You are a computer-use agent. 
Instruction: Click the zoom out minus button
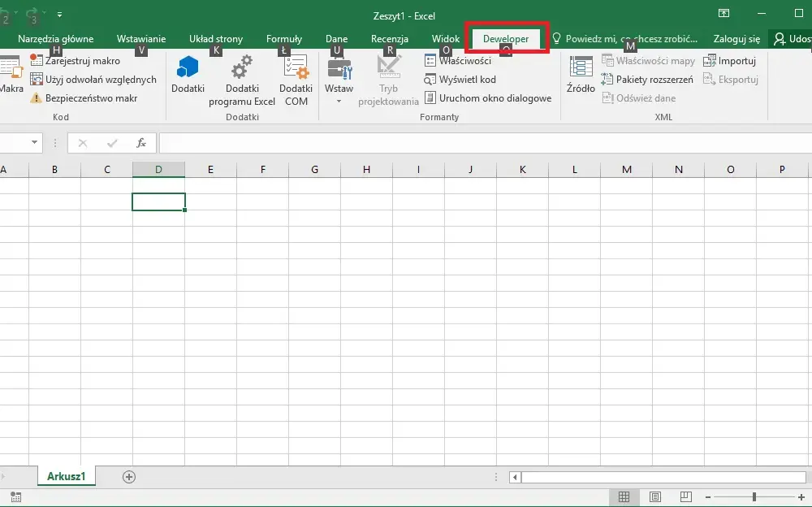pyautogui.click(x=708, y=498)
